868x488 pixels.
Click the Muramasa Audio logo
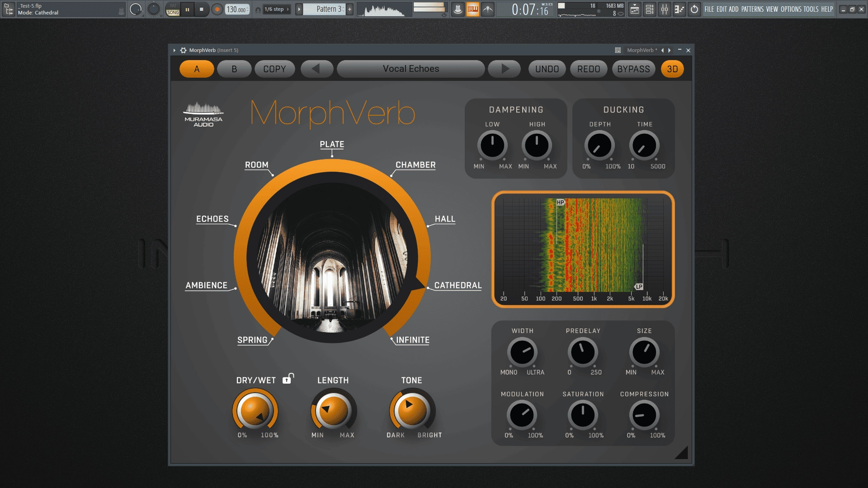203,114
